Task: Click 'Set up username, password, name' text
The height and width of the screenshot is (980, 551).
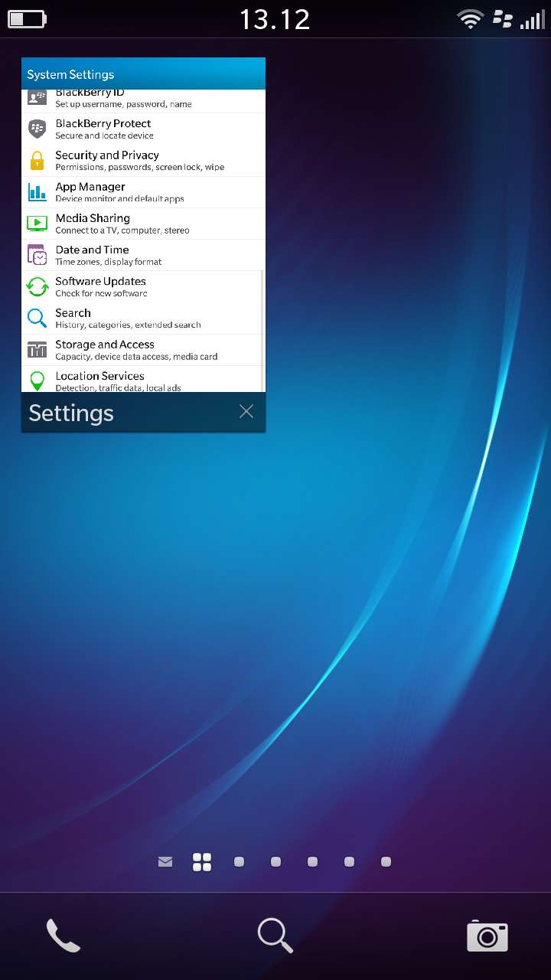Action: [123, 104]
